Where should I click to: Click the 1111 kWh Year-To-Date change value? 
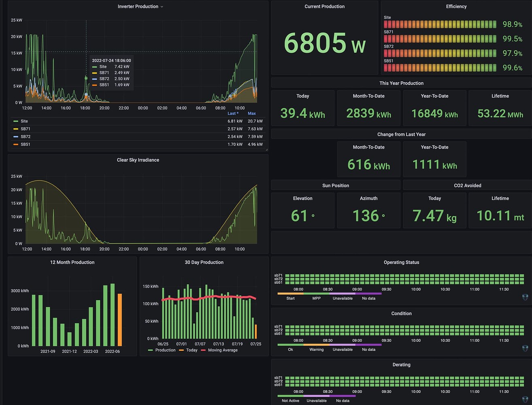[x=434, y=164]
